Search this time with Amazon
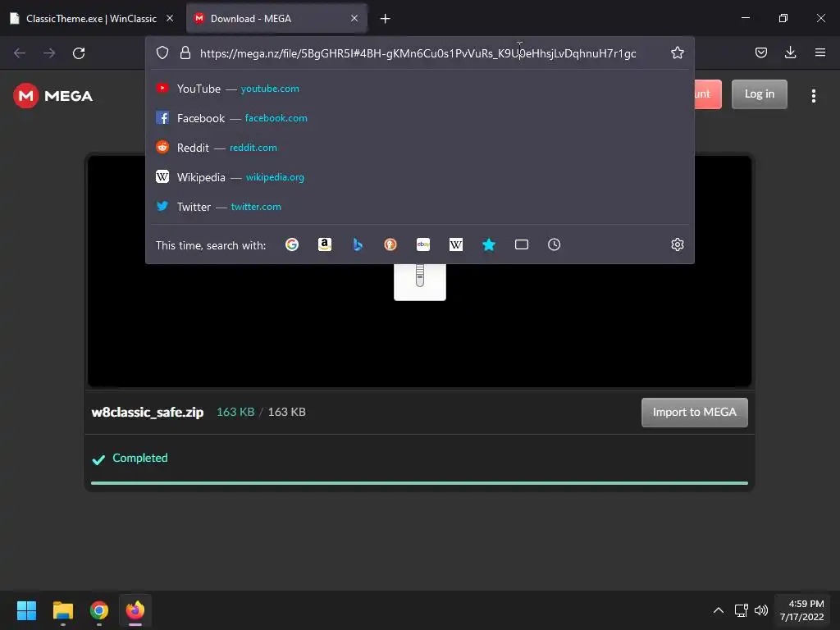The height and width of the screenshot is (630, 840). coord(325,244)
